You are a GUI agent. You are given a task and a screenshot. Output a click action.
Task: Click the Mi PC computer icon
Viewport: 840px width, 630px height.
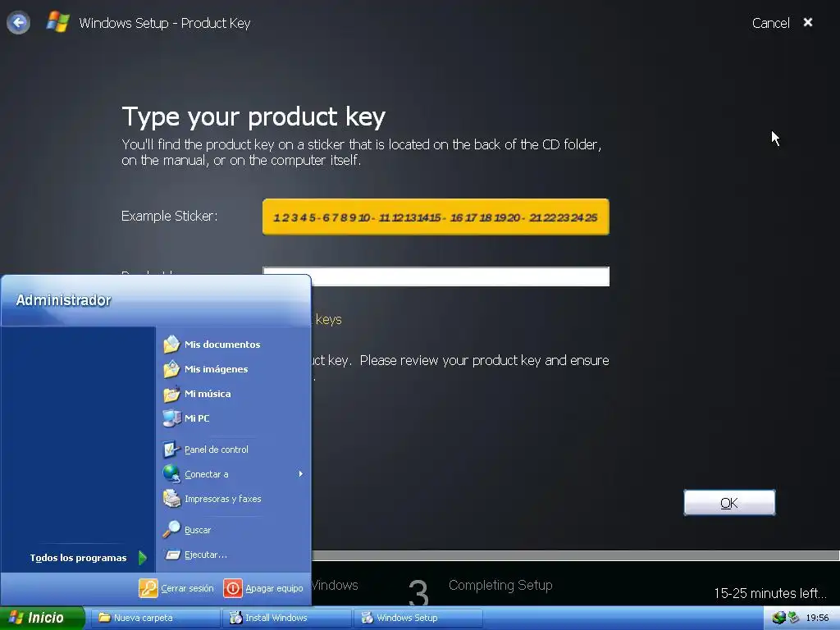tap(171, 418)
